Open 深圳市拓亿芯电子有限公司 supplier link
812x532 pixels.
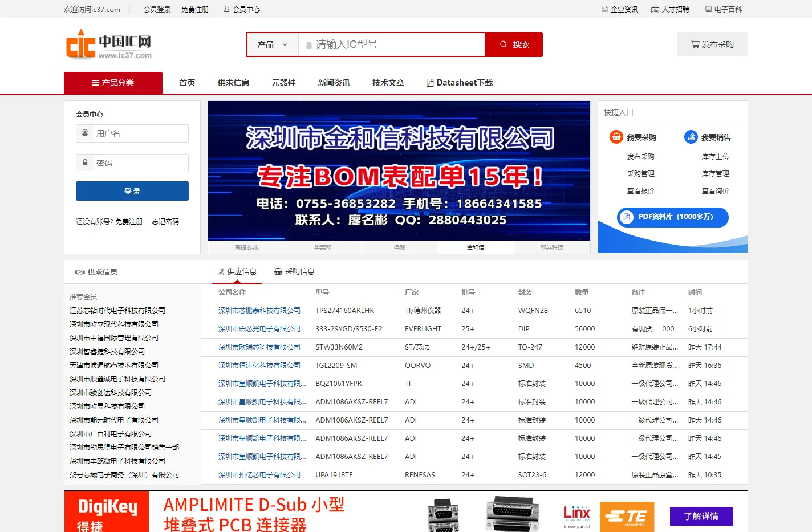259,475
